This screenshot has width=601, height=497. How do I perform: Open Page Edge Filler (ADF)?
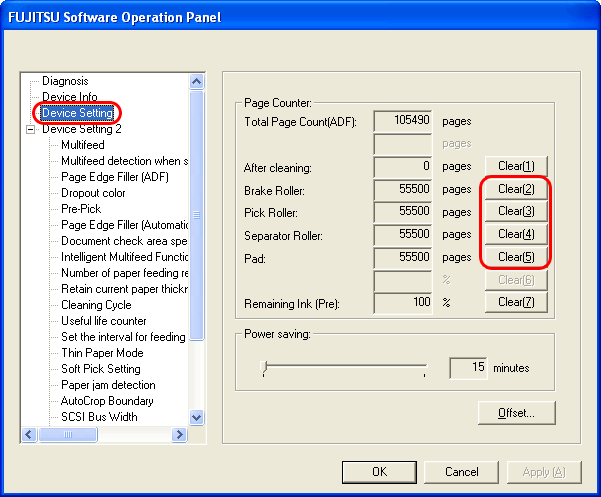(115, 177)
